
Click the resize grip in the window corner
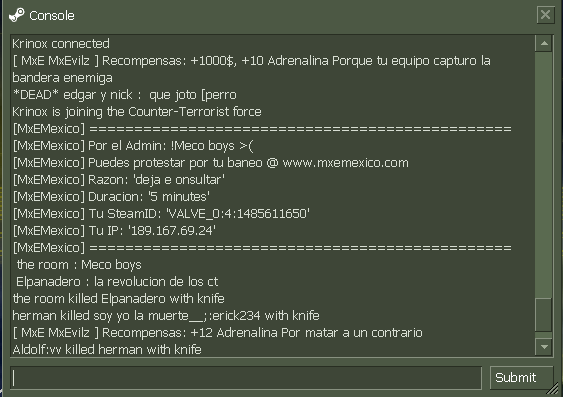point(554,388)
